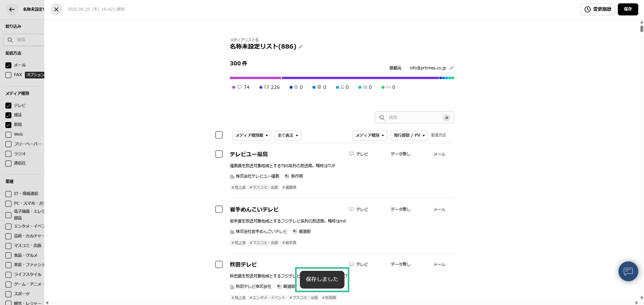Open the 変更履歴 change history
644x305 pixels.
click(x=598, y=9)
